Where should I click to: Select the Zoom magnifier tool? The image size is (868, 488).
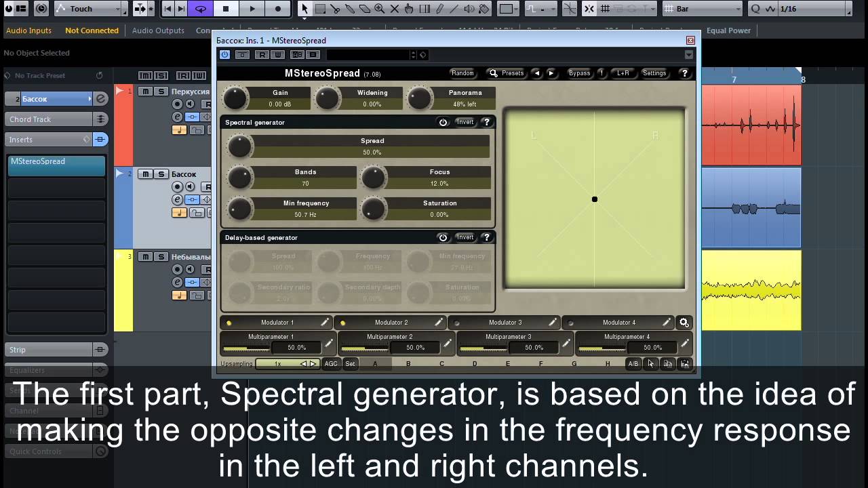[x=380, y=9]
